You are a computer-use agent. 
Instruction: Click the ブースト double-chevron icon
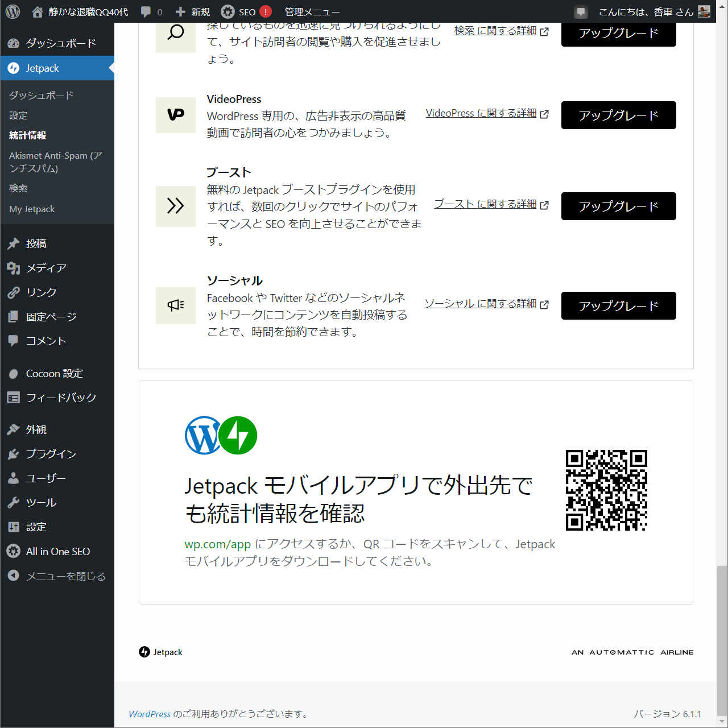176,206
